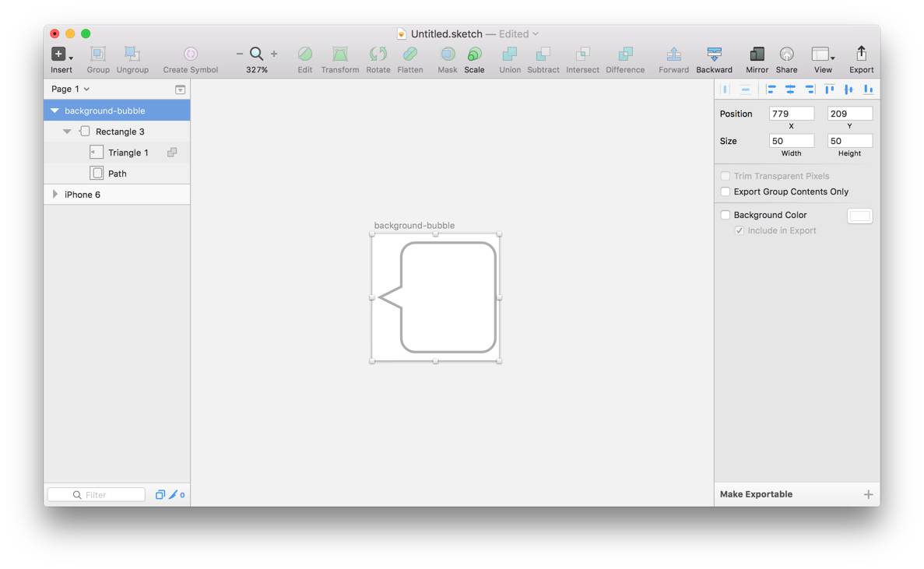924x569 pixels.
Task: Click the Width size field
Action: [x=792, y=141]
